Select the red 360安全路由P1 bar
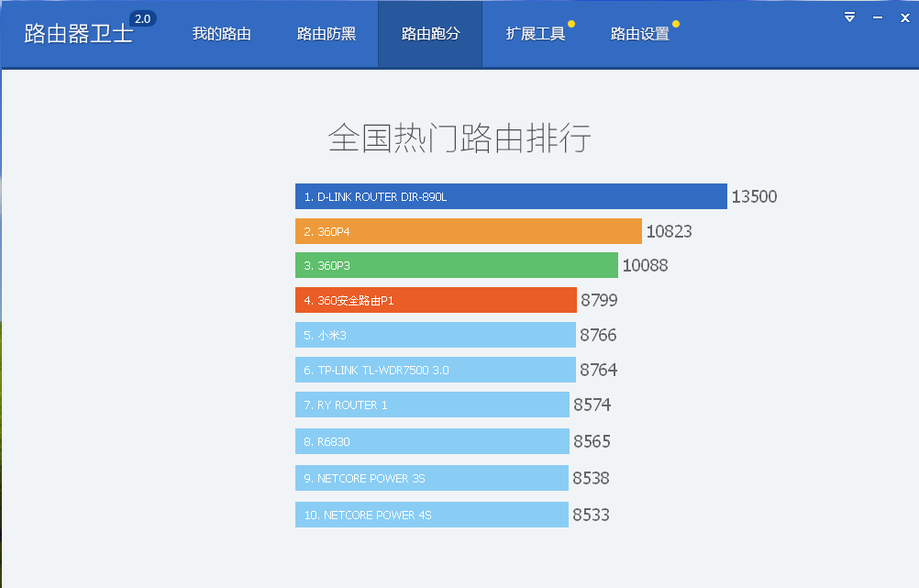This screenshot has height=588, width=919. 436,300
